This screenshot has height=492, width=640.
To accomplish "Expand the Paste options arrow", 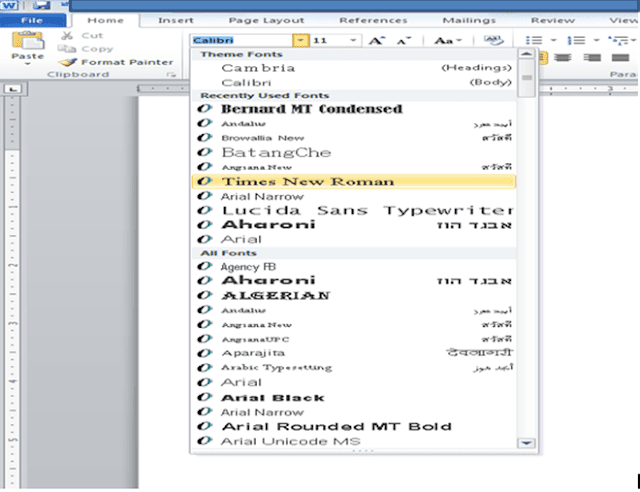I will [x=27, y=64].
